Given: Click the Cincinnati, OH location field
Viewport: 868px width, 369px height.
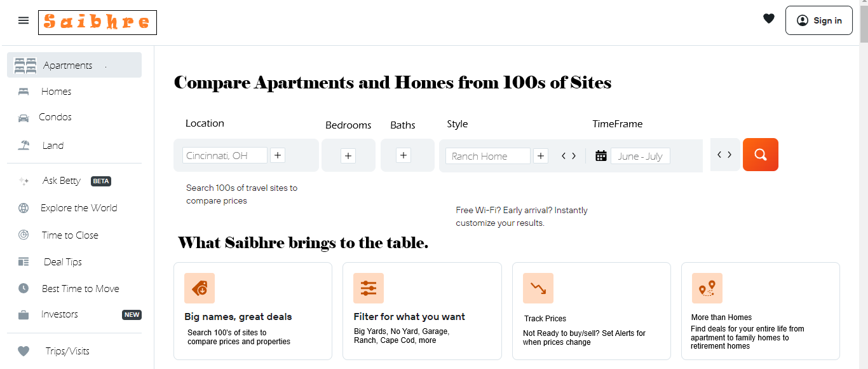Looking at the screenshot, I should click(x=225, y=155).
